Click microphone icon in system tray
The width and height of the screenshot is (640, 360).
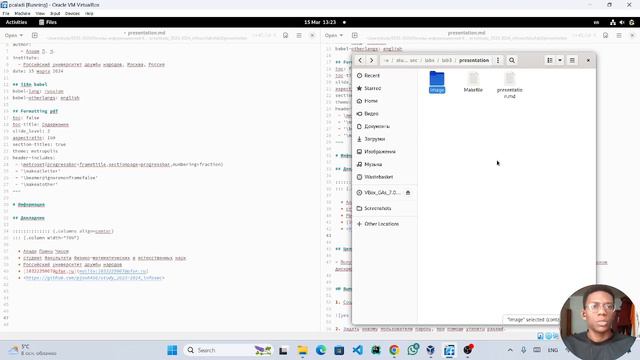point(523,350)
